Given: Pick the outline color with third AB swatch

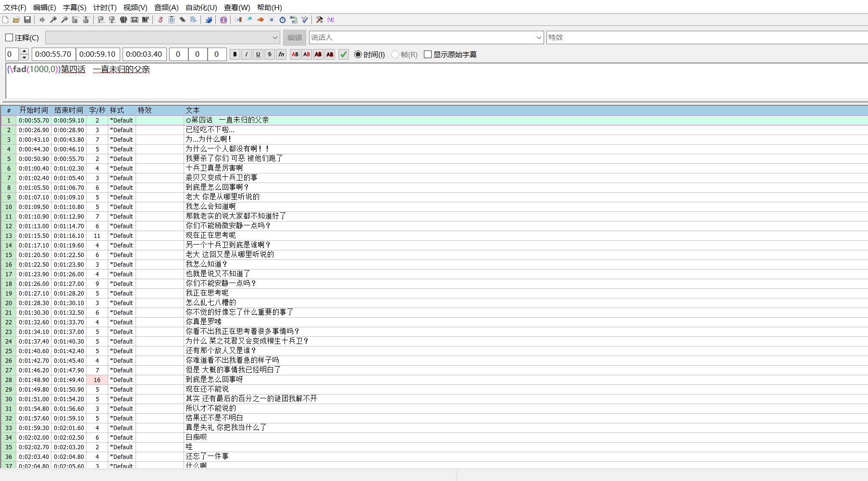Looking at the screenshot, I should pos(318,54).
